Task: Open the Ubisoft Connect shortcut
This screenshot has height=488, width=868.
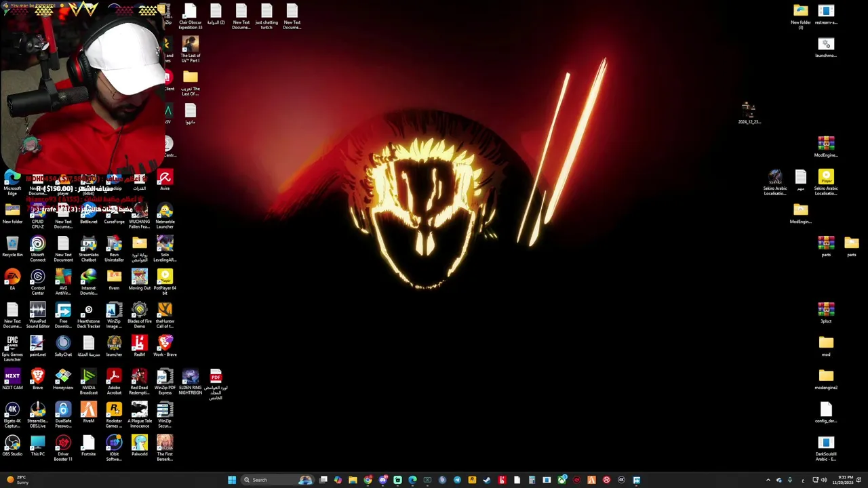Action: click(x=37, y=249)
